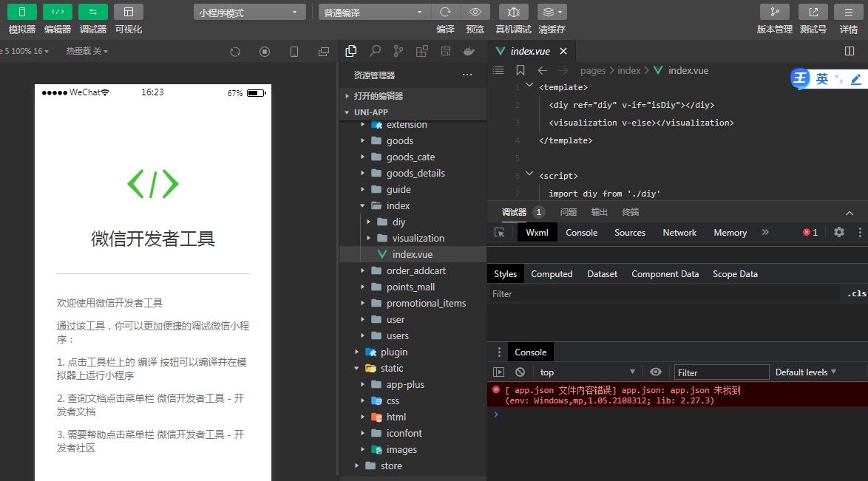
Task: Open the 普通编译 compile mode dropdown
Action: point(374,12)
